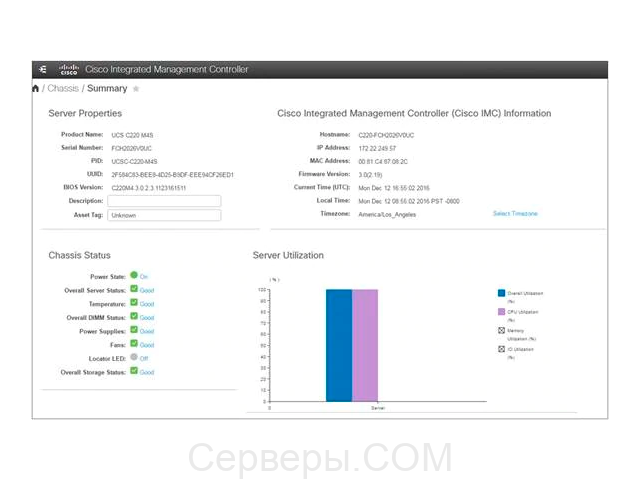Image resolution: width=640 pixels, height=480 pixels.
Task: Click the Fans status check icon
Action: 133,343
